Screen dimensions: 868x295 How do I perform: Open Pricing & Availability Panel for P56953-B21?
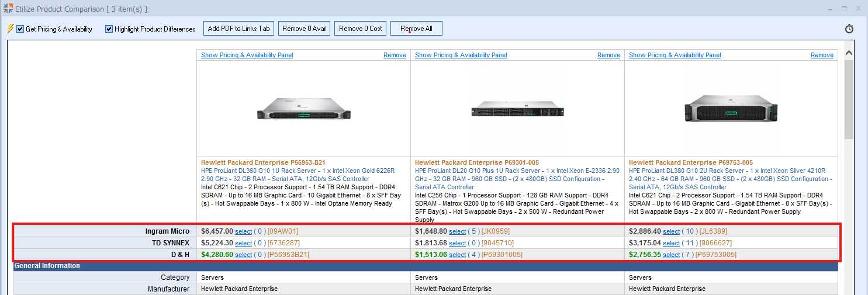point(247,55)
